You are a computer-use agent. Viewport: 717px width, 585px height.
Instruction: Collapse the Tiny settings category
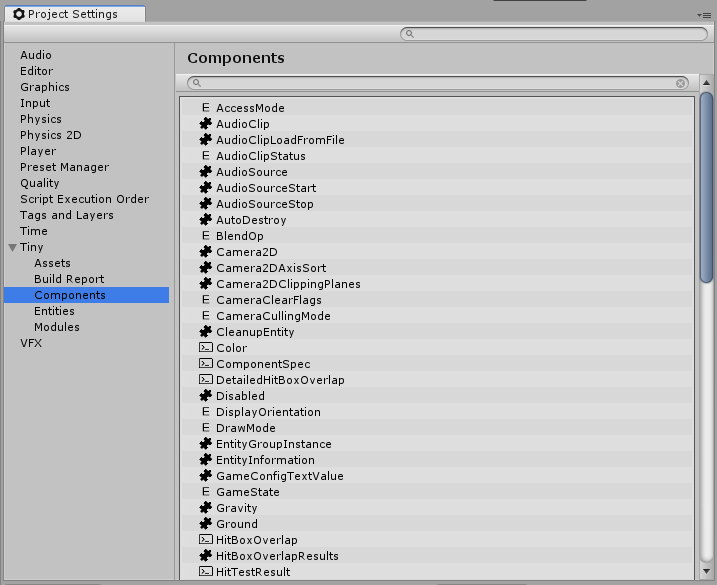12,247
